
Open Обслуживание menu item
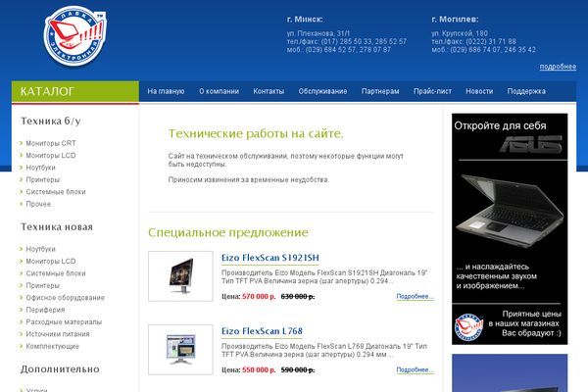point(322,91)
